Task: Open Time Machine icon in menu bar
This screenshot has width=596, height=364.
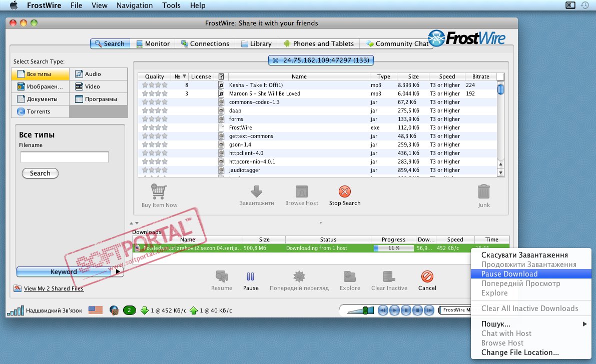Action: [x=585, y=5]
